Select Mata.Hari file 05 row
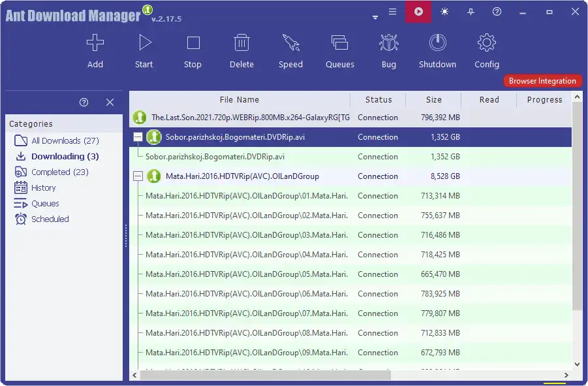This screenshot has width=588, height=386. [350, 274]
